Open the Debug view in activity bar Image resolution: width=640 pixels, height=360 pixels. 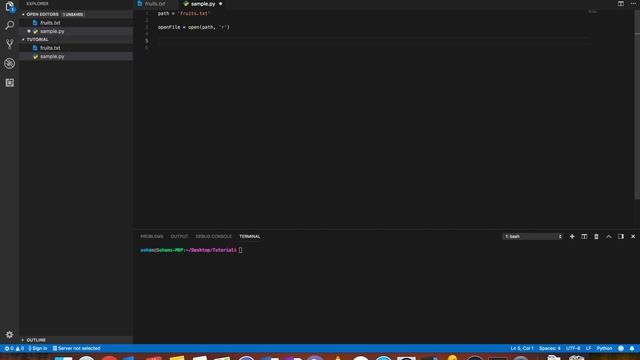point(9,63)
